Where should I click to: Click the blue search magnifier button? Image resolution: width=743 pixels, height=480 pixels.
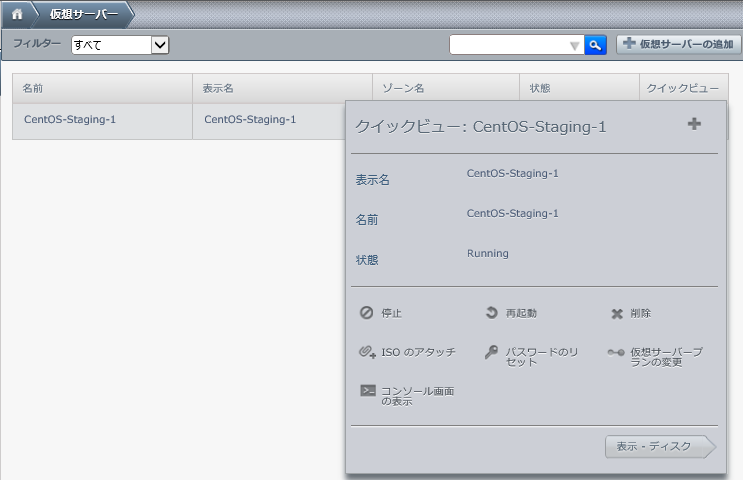595,44
